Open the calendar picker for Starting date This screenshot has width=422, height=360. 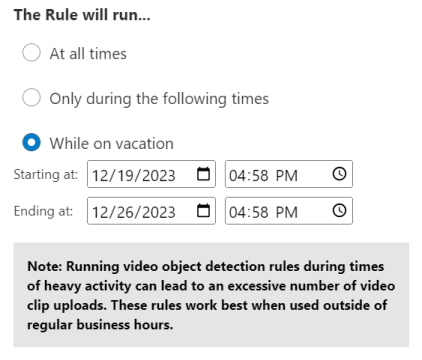[203, 174]
